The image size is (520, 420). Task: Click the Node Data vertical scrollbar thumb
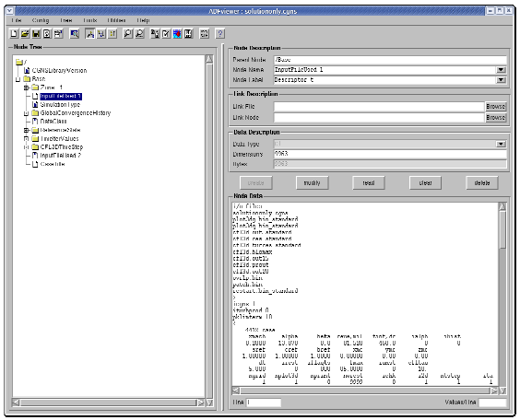(502, 229)
